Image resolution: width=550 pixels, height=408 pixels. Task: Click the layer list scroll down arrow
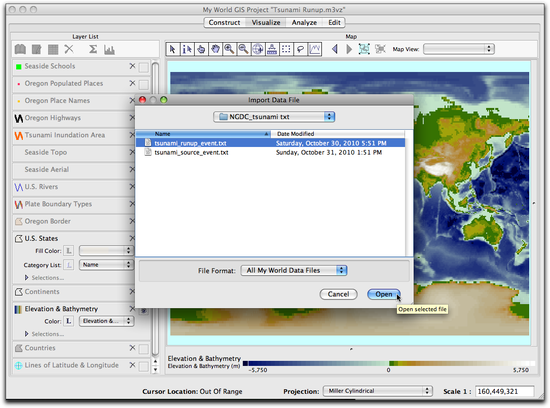(155, 369)
